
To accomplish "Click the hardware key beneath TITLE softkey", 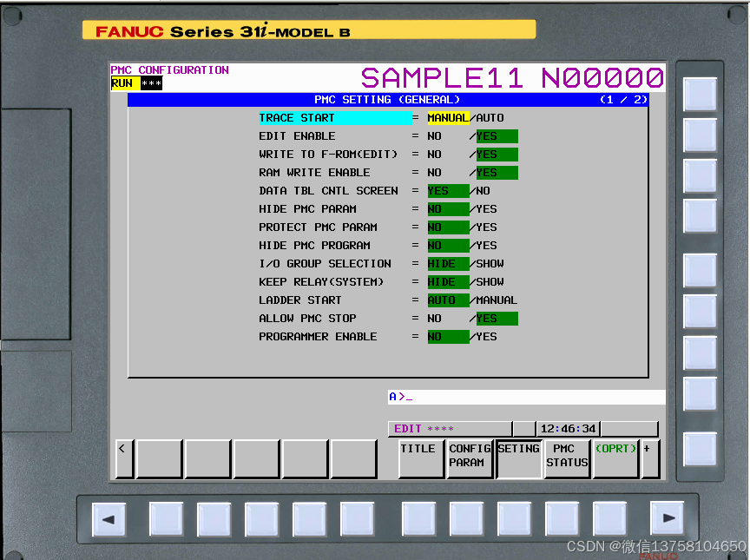I will 418,518.
